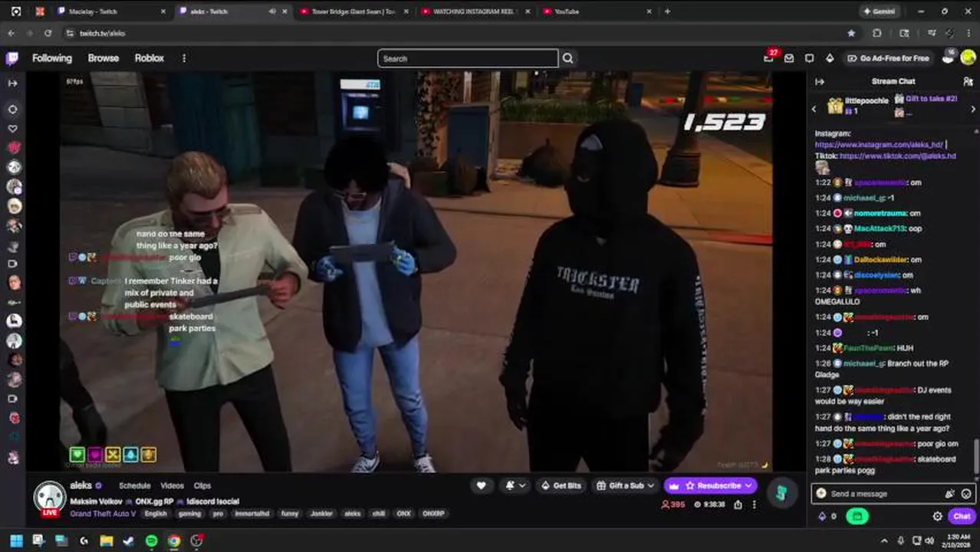
Task: Switch to the YouTube tab
Action: click(597, 11)
